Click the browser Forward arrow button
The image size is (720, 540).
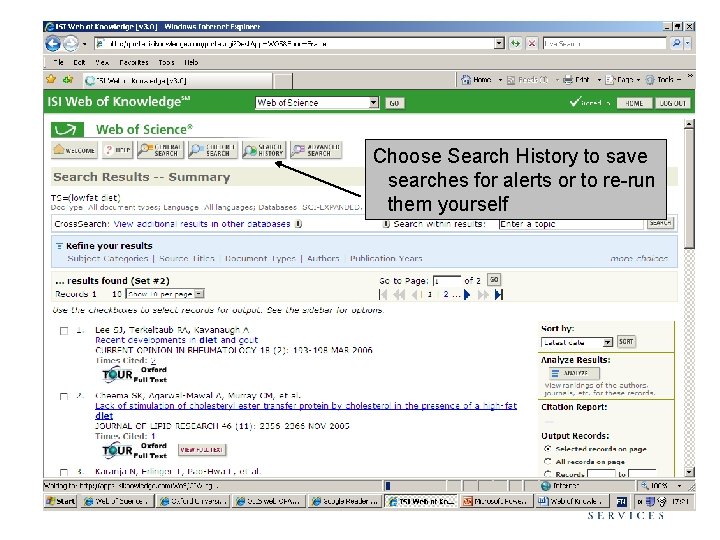[70, 44]
